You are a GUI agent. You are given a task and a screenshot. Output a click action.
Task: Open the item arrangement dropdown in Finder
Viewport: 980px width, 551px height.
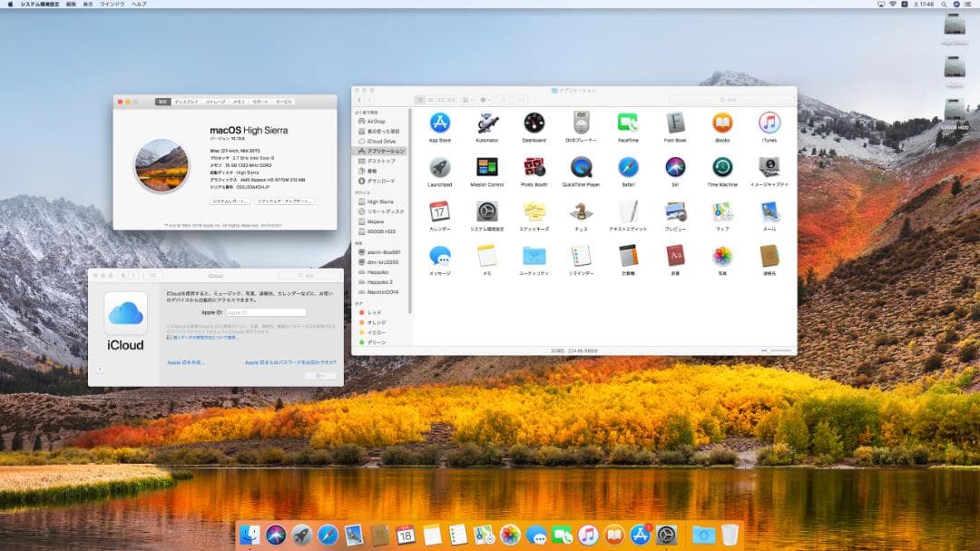(466, 99)
